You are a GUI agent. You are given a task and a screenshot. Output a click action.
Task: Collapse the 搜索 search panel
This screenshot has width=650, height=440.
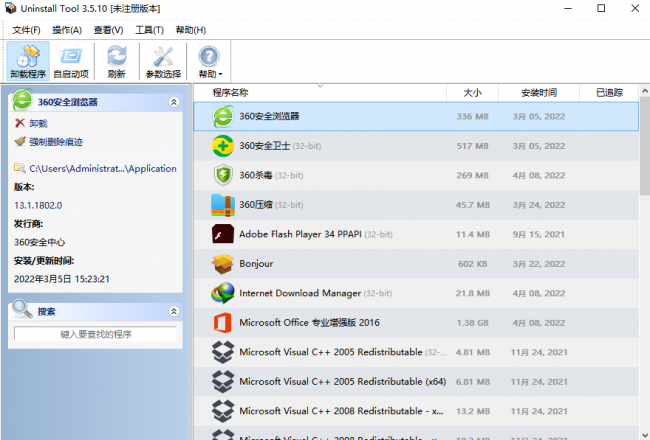pos(174,311)
